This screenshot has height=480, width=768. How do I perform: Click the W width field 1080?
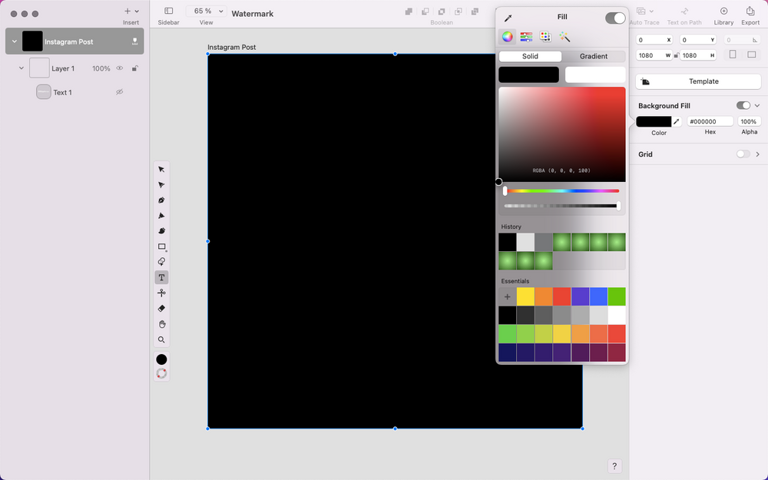tap(653, 56)
